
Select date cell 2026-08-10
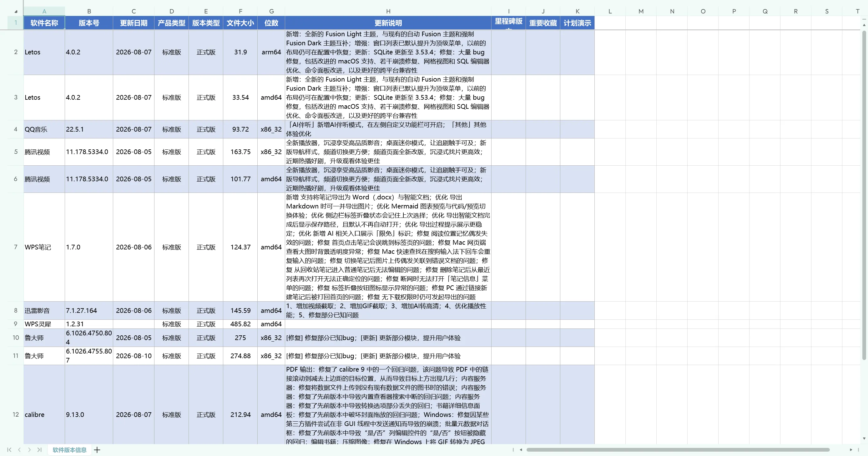(x=134, y=356)
